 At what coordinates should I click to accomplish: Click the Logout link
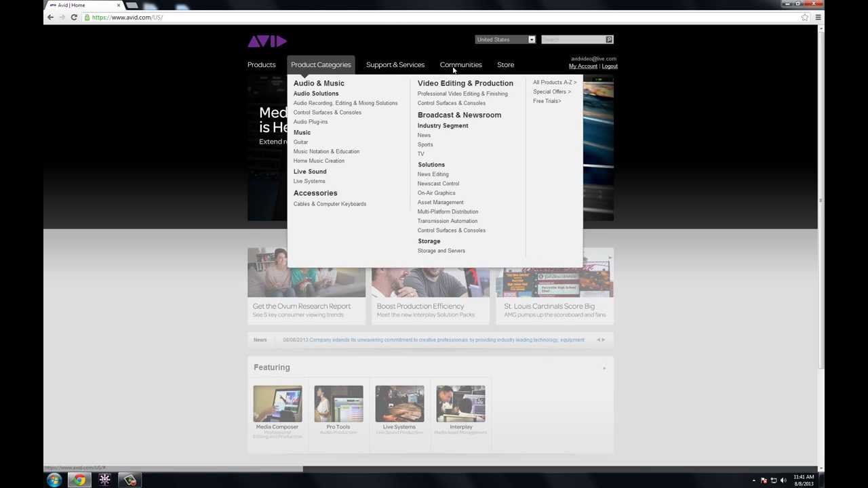[610, 66]
